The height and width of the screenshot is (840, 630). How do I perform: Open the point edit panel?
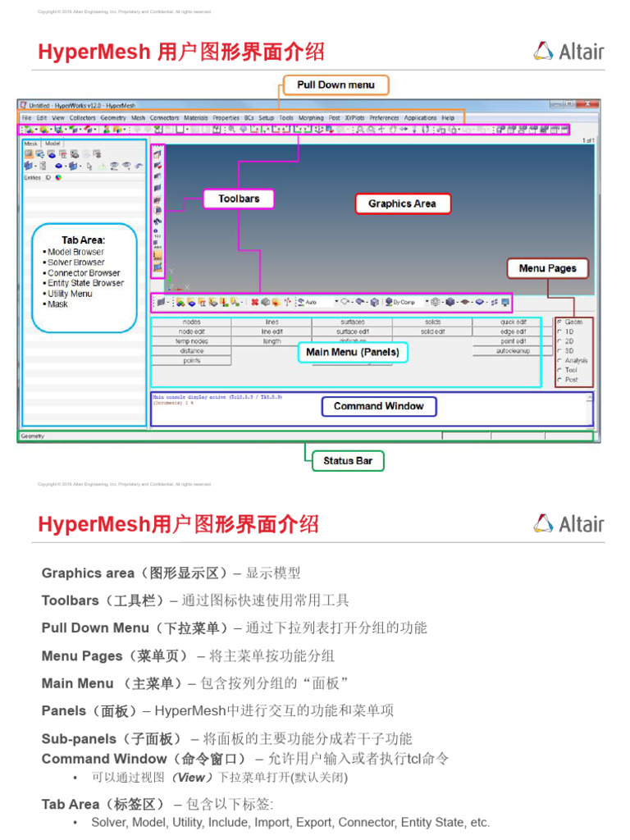point(514,341)
